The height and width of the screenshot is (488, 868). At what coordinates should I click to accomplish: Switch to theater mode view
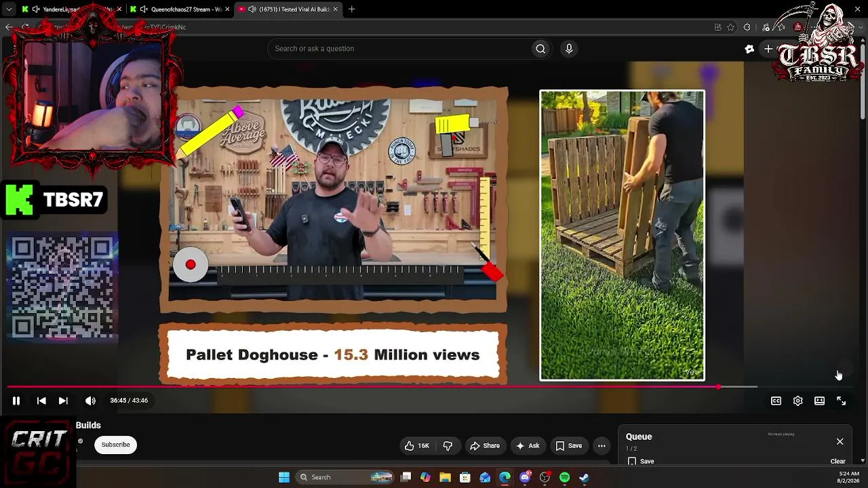[820, 401]
